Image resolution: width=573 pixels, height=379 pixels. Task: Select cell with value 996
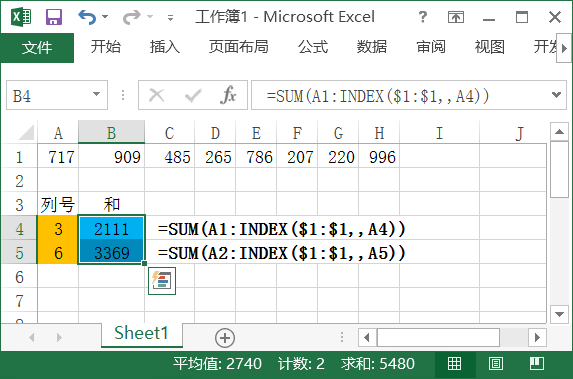(379, 157)
